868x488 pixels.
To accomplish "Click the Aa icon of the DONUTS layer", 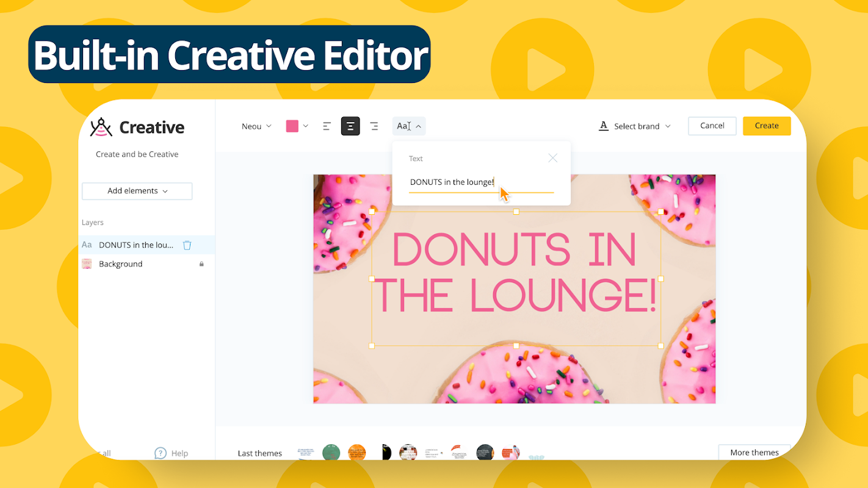I will pyautogui.click(x=87, y=245).
